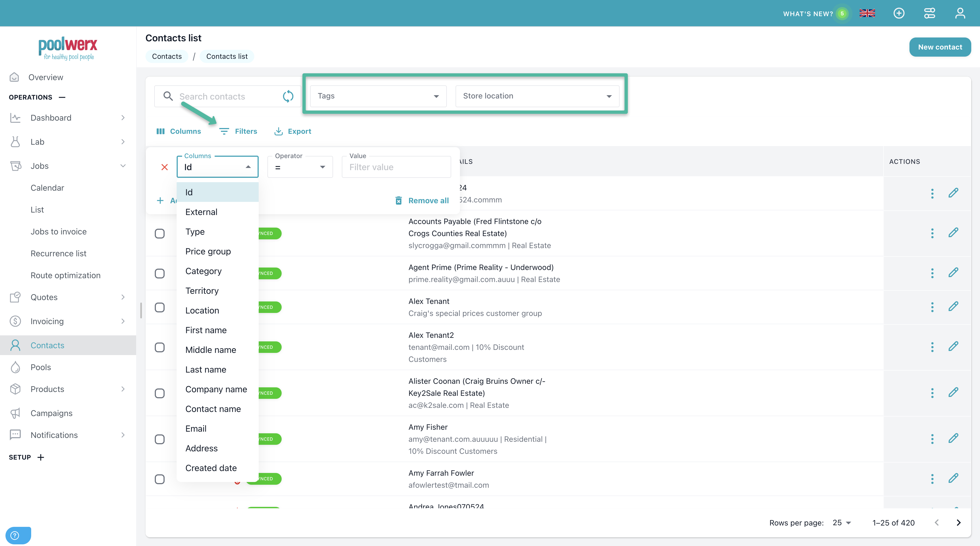980x546 pixels.
Task: Click the red X to remove filter
Action: [164, 167]
